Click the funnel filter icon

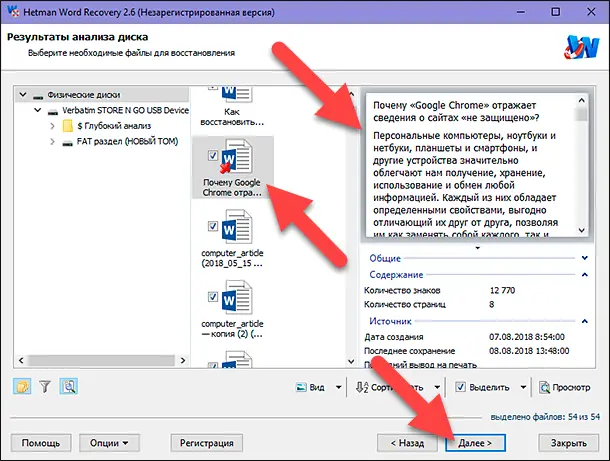[45, 387]
